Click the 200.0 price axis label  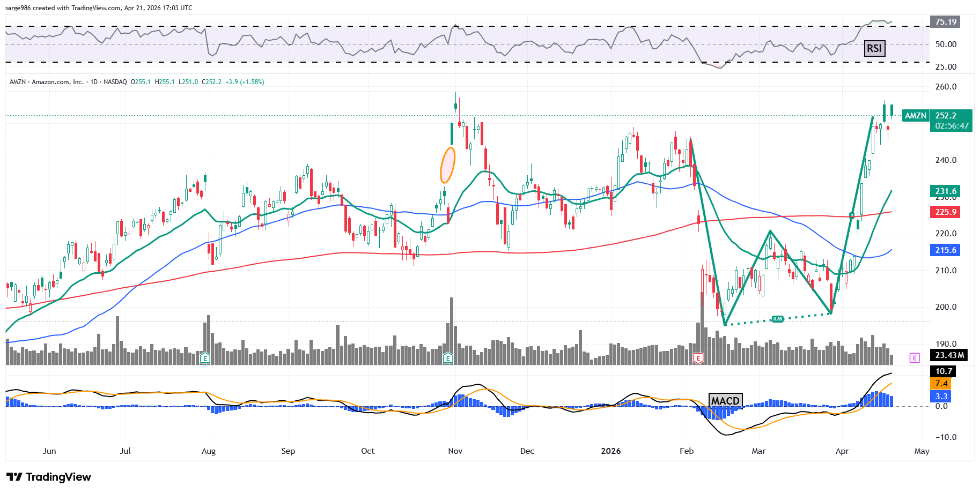[946, 307]
